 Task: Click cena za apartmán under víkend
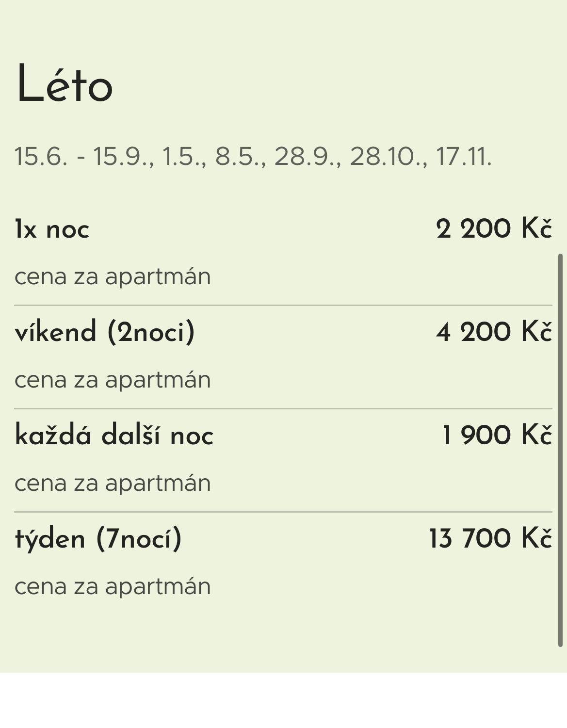tap(113, 380)
